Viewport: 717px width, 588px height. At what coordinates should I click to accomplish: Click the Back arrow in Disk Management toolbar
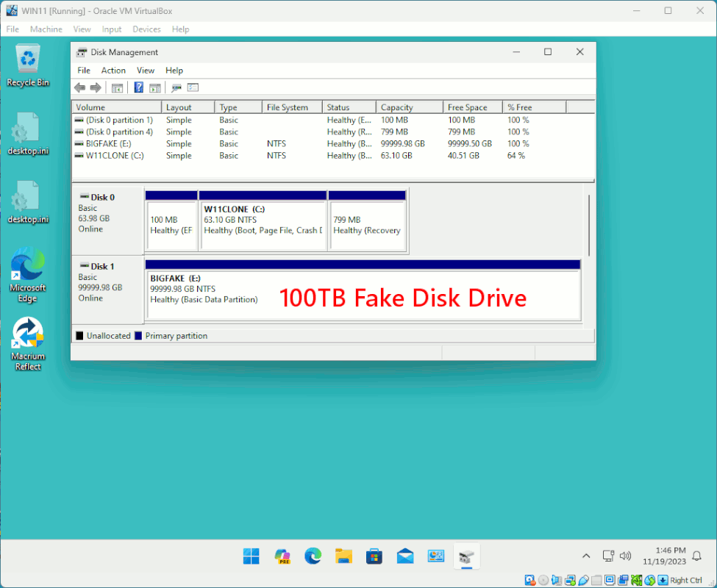click(x=80, y=87)
